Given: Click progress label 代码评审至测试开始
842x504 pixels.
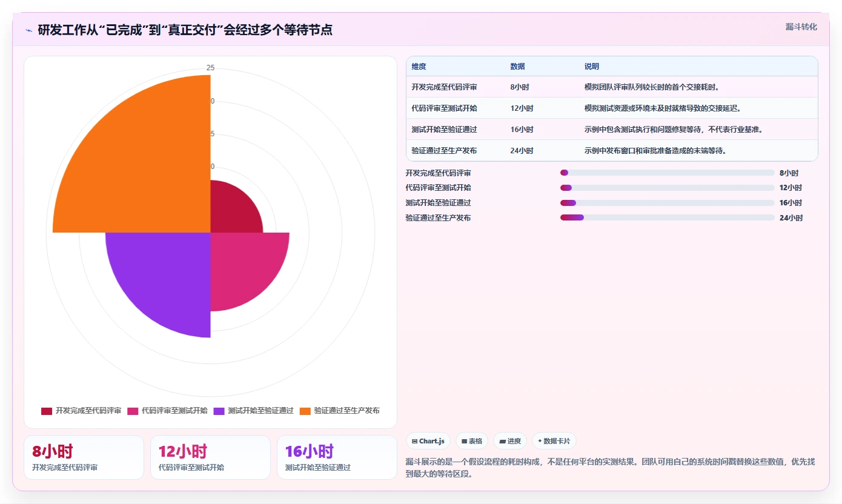Looking at the screenshot, I should pos(439,188).
